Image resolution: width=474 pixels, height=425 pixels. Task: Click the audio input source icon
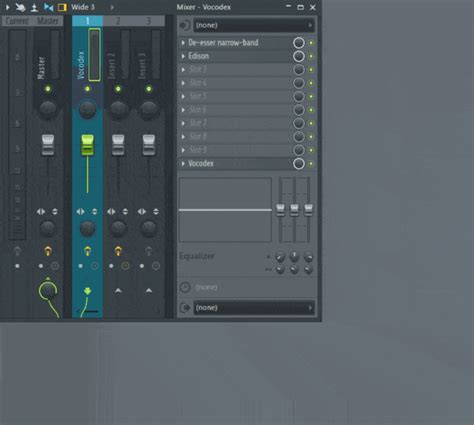pos(185,25)
